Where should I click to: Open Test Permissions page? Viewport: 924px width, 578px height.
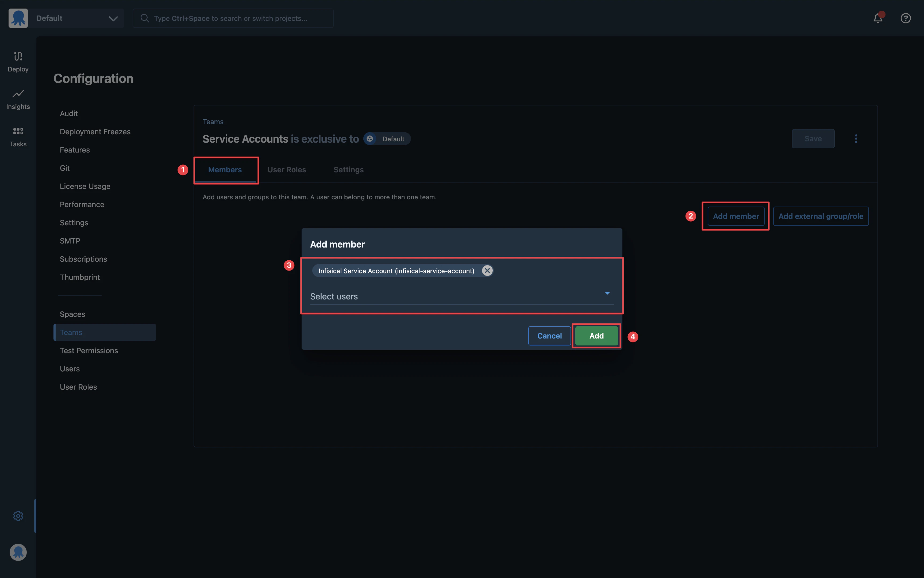(89, 351)
